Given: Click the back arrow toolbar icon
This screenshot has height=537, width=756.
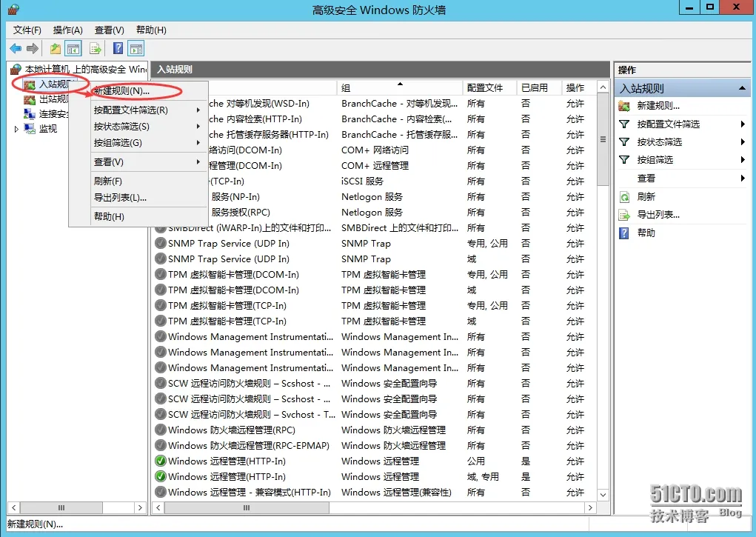Looking at the screenshot, I should point(16,49).
